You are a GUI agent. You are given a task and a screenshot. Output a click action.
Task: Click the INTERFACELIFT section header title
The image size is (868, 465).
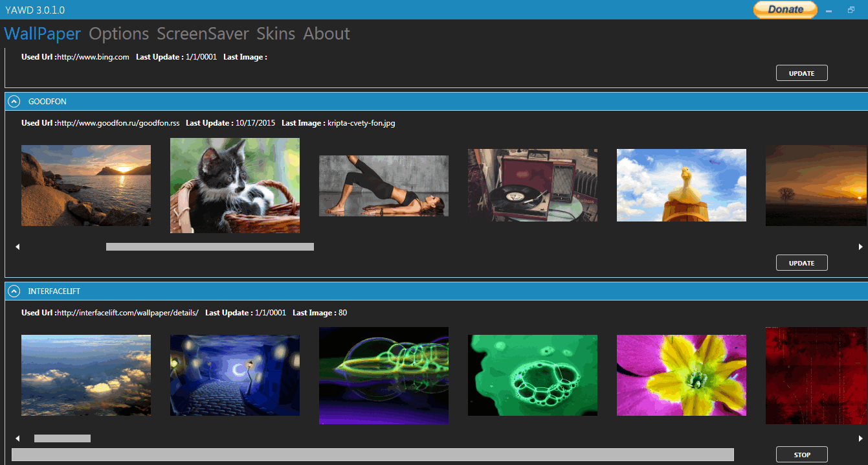point(54,291)
